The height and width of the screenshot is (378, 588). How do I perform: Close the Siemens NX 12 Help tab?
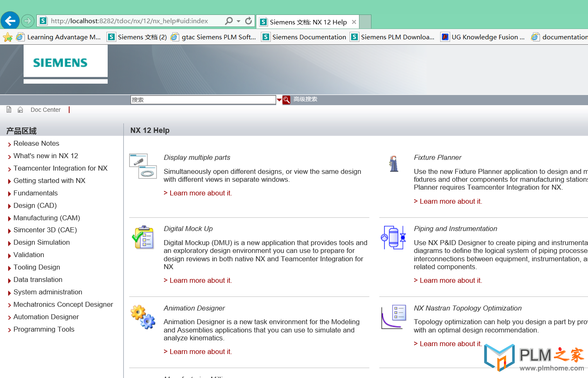click(354, 22)
